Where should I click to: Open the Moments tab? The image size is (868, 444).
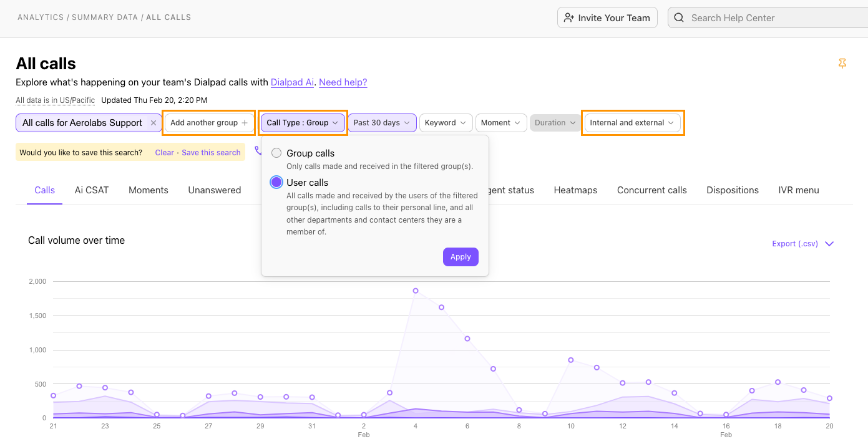coord(149,190)
